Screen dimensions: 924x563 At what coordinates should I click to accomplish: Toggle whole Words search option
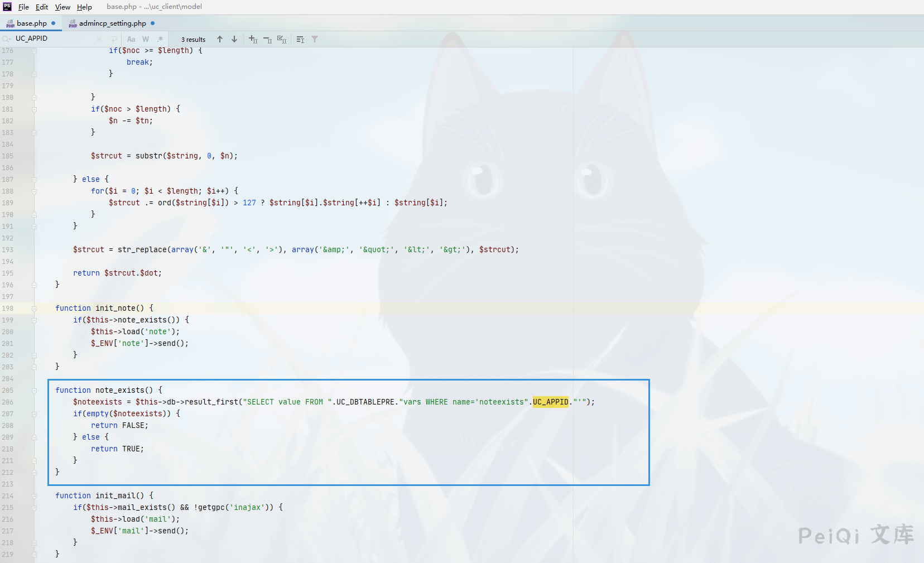pyautogui.click(x=146, y=39)
